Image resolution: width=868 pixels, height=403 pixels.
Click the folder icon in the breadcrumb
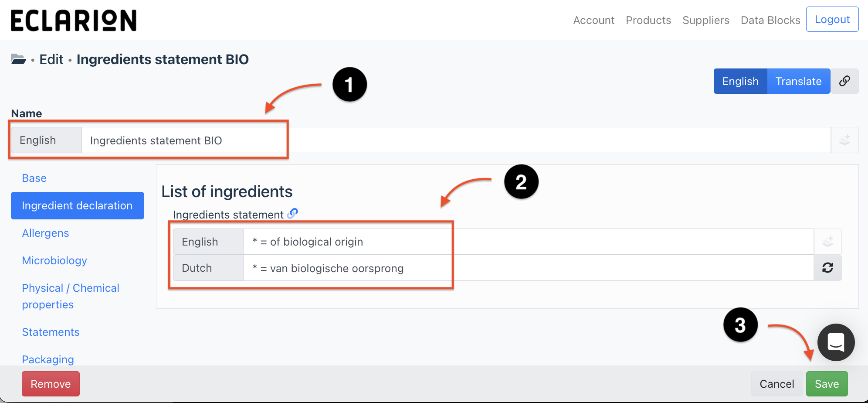18,59
